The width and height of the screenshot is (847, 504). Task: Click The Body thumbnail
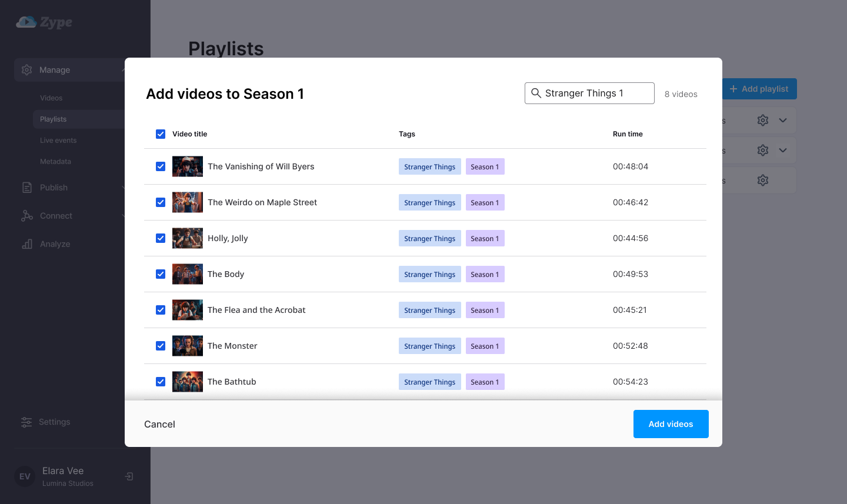point(188,274)
